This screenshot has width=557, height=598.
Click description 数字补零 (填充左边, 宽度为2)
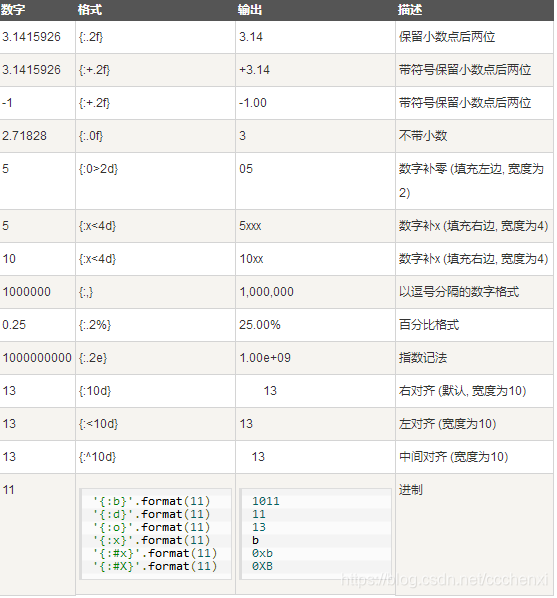coord(472,181)
